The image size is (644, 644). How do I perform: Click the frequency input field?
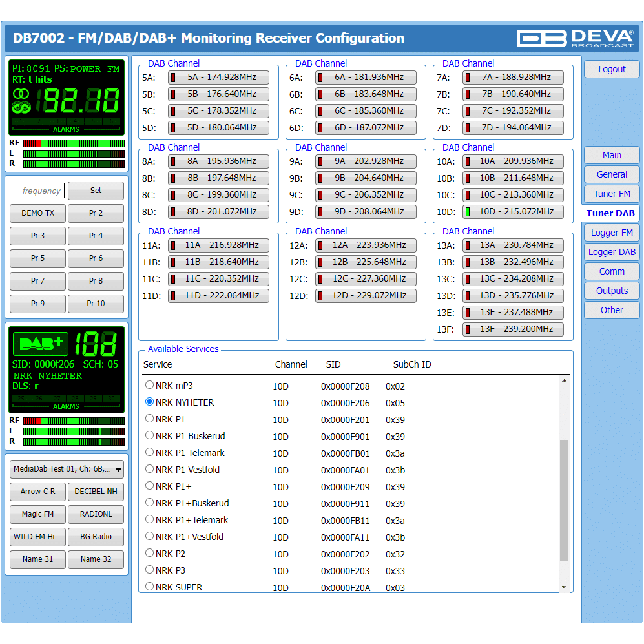(x=38, y=191)
